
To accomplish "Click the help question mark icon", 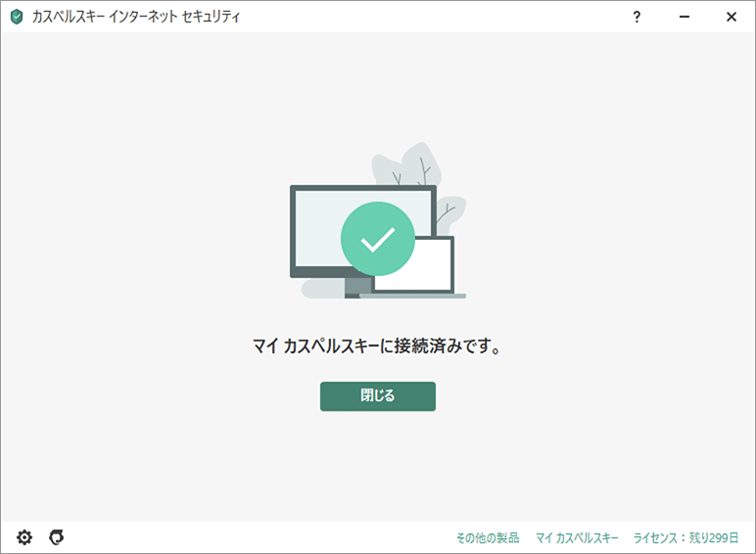I will [x=637, y=17].
